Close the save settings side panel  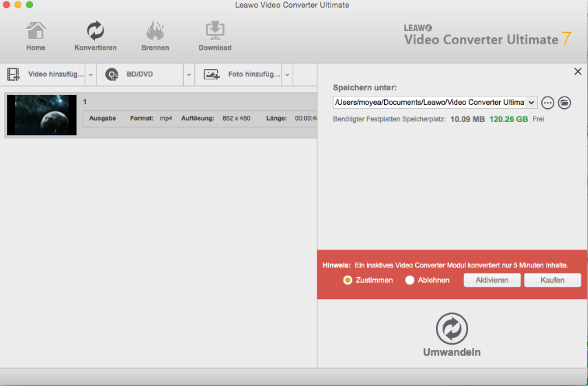click(578, 72)
